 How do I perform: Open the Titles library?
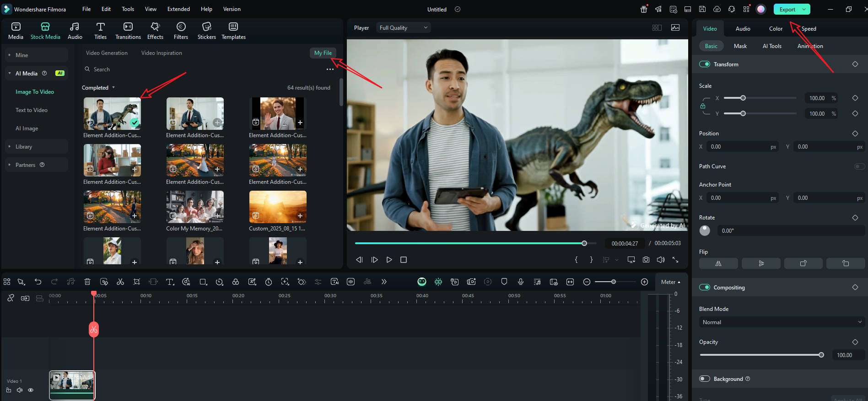(100, 31)
